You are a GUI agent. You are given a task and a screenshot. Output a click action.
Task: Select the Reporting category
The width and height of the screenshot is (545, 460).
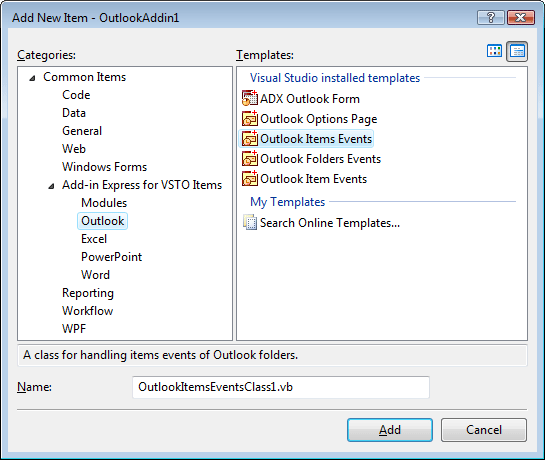(88, 293)
